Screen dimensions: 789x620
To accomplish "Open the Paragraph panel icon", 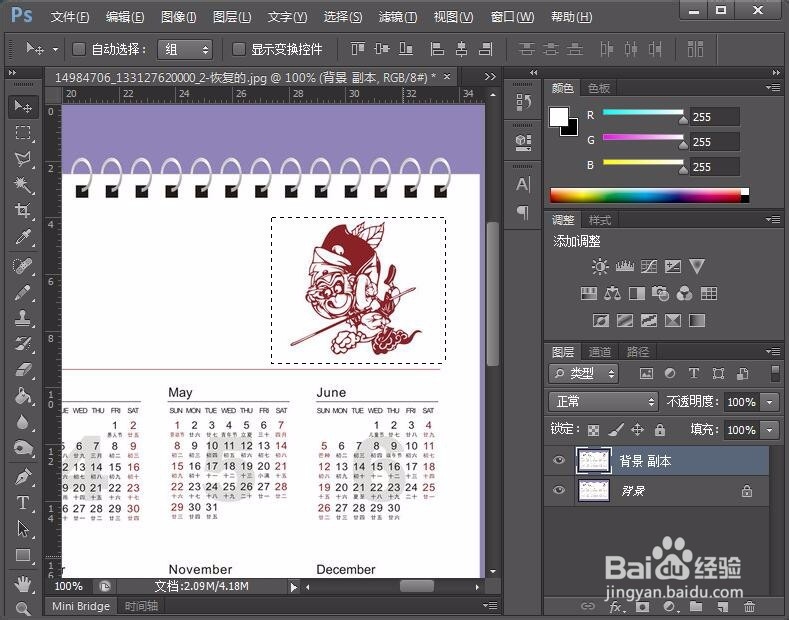I will [523, 212].
